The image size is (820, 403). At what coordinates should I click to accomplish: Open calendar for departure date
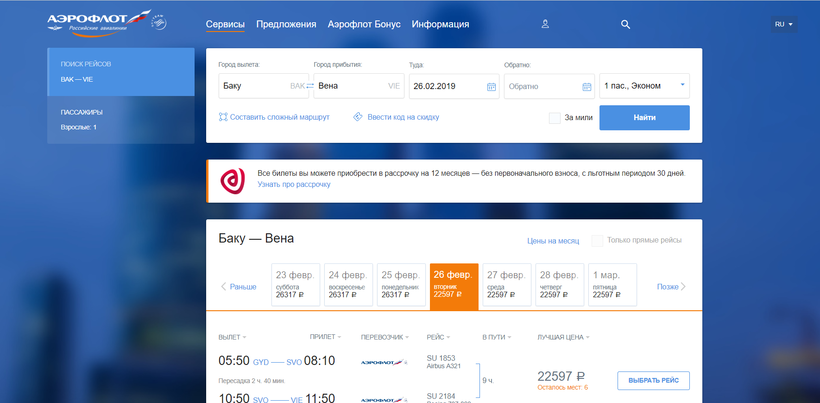(x=491, y=87)
